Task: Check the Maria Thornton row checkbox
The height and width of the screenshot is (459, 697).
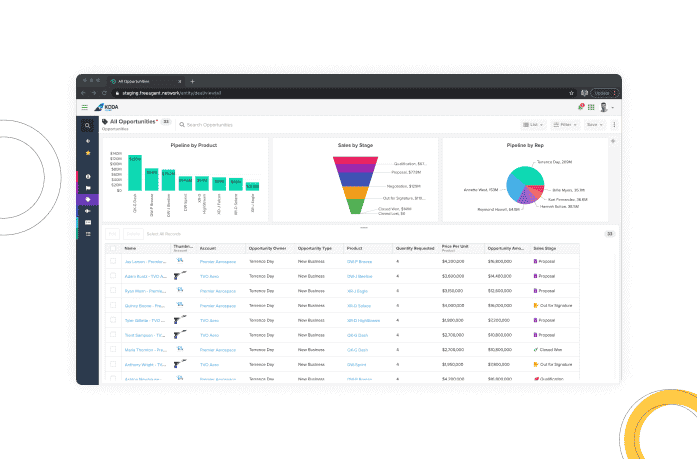Action: [113, 350]
